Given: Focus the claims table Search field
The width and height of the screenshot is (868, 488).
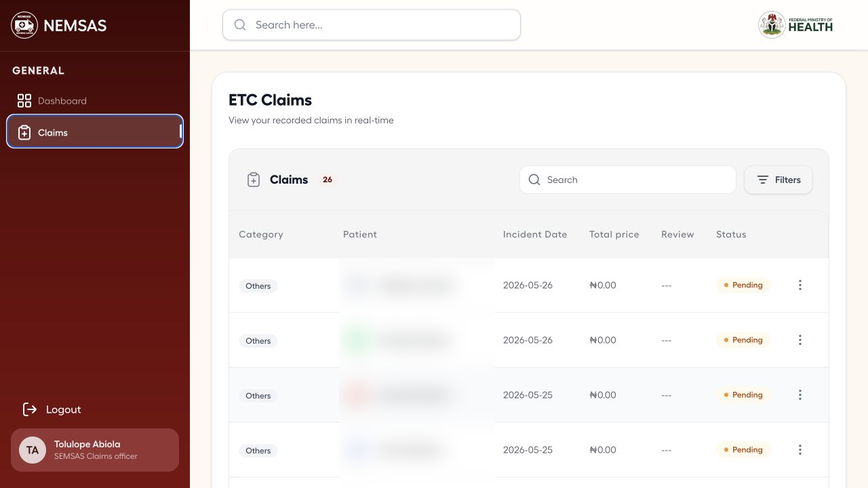Looking at the screenshot, I should point(628,180).
